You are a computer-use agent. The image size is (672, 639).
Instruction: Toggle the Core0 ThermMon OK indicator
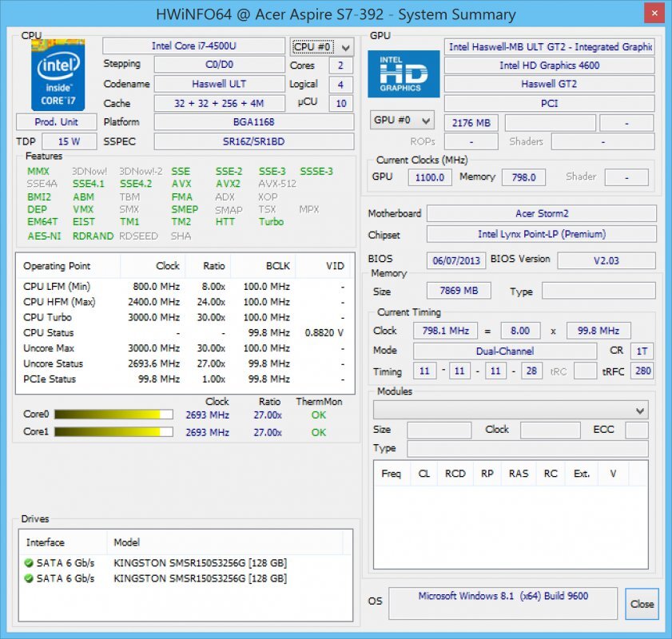pos(318,415)
